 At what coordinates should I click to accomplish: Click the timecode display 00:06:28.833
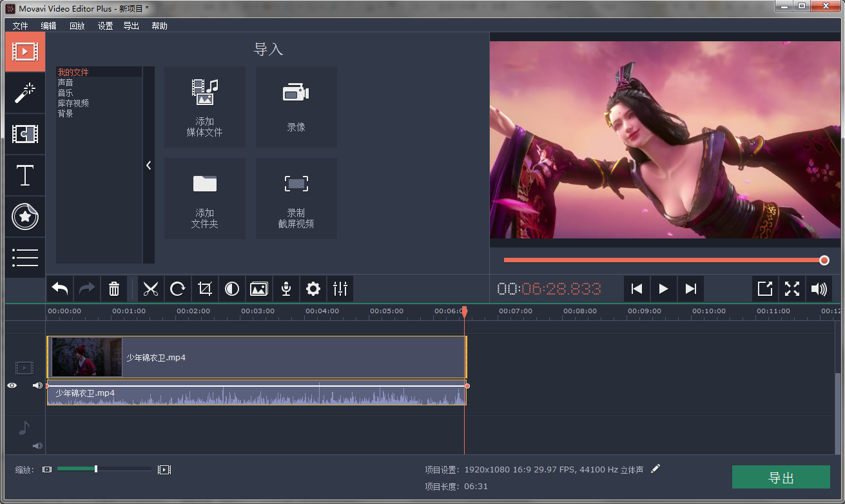(x=549, y=289)
